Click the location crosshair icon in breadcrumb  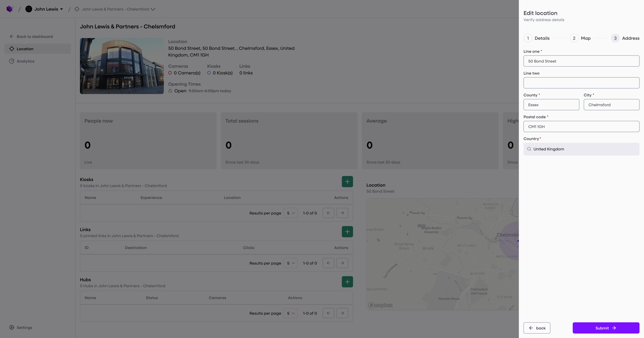point(77,9)
